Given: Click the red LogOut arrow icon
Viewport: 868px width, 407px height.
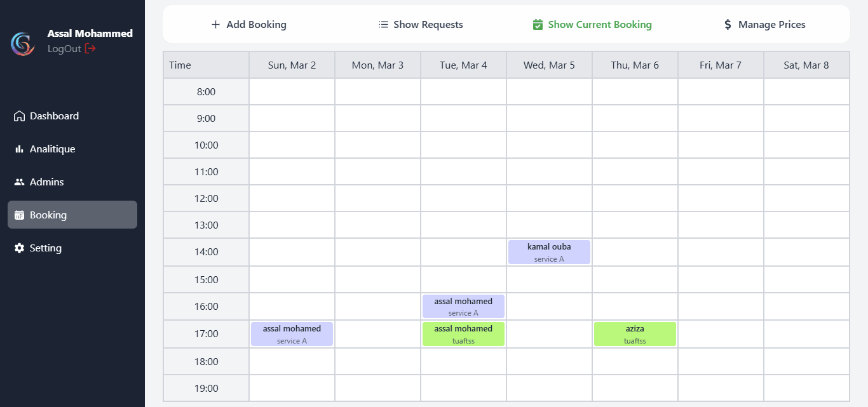Looking at the screenshot, I should pyautogui.click(x=90, y=49).
